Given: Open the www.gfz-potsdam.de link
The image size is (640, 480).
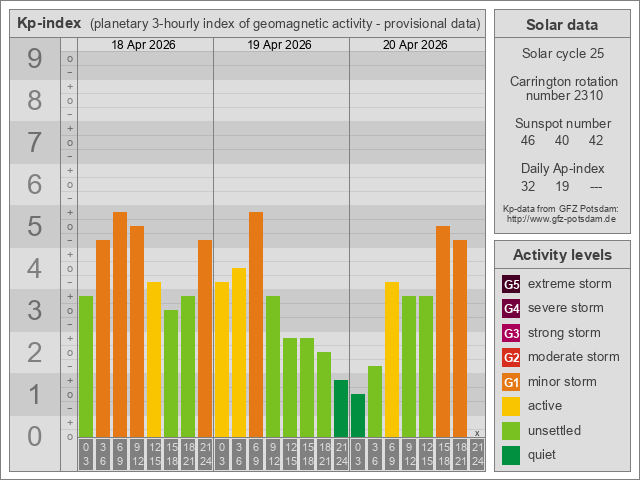Looking at the screenshot, I should point(561,218).
